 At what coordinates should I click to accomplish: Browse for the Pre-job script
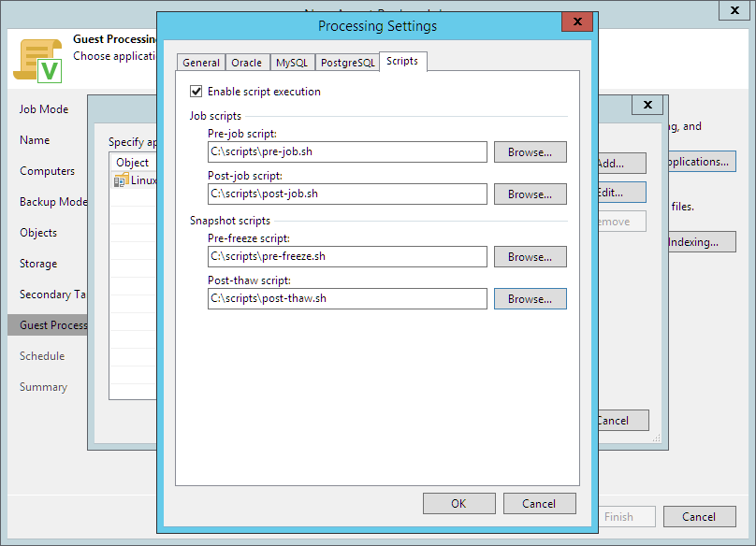point(530,151)
